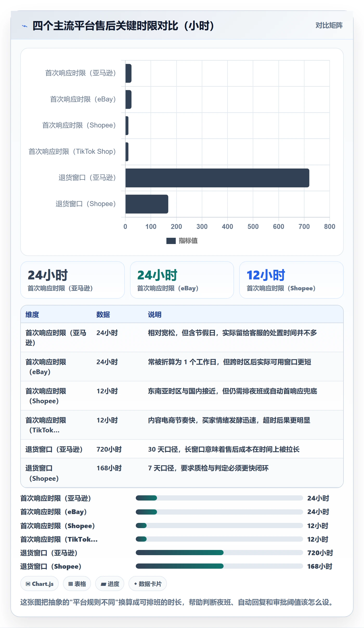Click progress bar for 首次响应时限（TikTok…
This screenshot has height=628, width=364.
coord(219,539)
